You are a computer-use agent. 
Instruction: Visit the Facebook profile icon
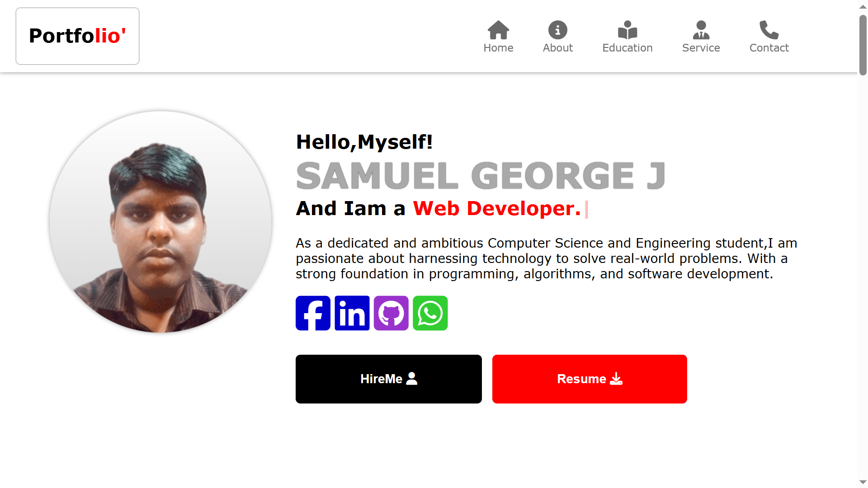313,313
